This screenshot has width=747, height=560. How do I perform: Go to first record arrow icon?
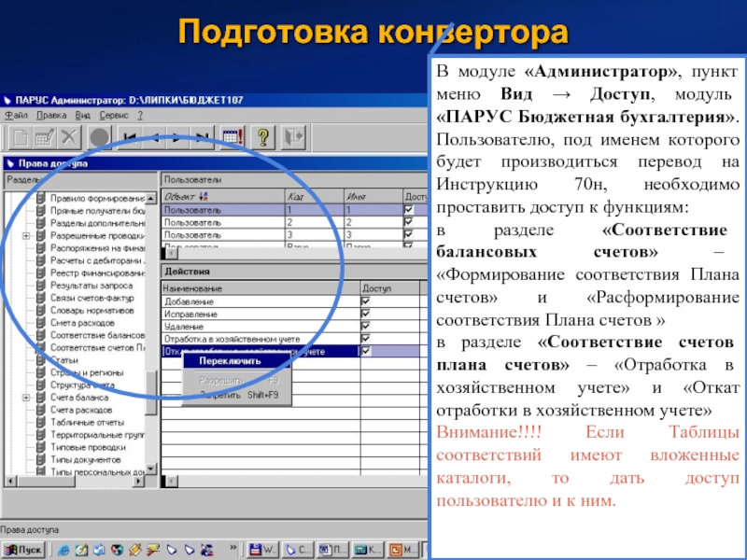[x=130, y=137]
